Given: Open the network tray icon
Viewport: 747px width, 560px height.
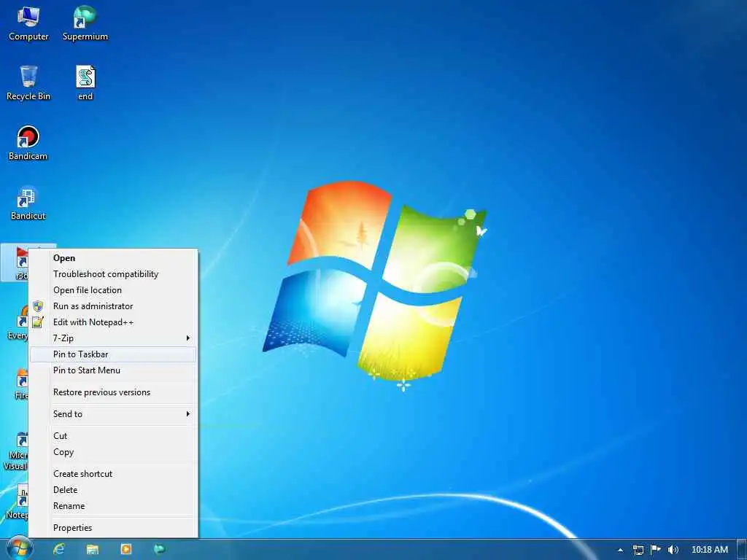Looking at the screenshot, I should [638, 550].
